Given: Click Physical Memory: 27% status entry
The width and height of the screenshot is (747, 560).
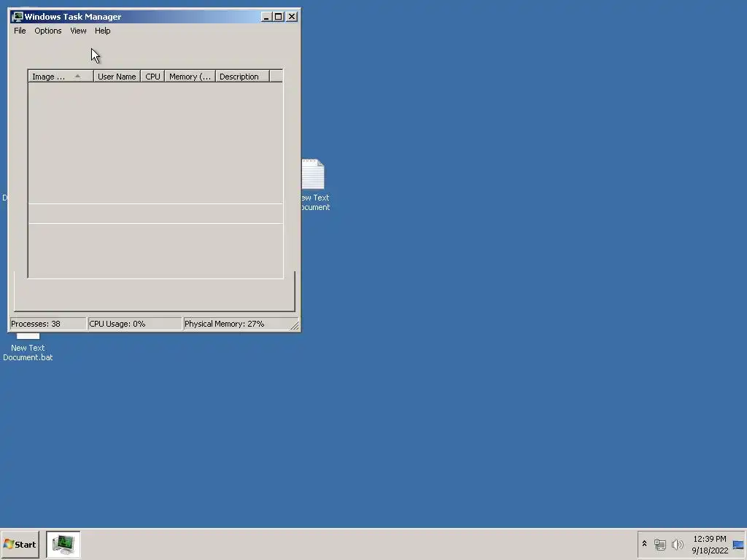Looking at the screenshot, I should [224, 324].
